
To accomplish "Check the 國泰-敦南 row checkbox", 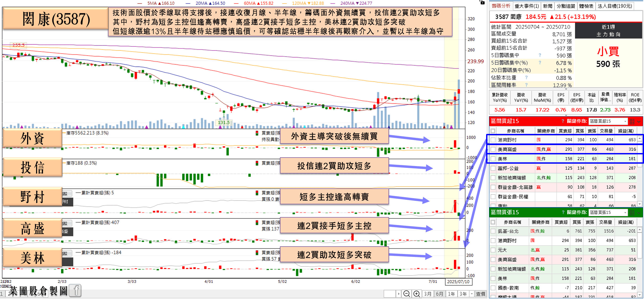I will pos(493,288).
